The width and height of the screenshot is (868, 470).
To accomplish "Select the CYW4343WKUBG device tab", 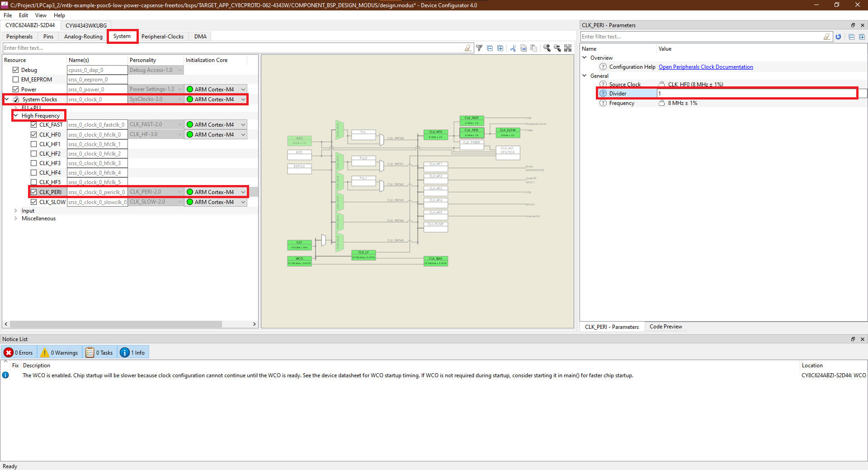I will coord(86,26).
